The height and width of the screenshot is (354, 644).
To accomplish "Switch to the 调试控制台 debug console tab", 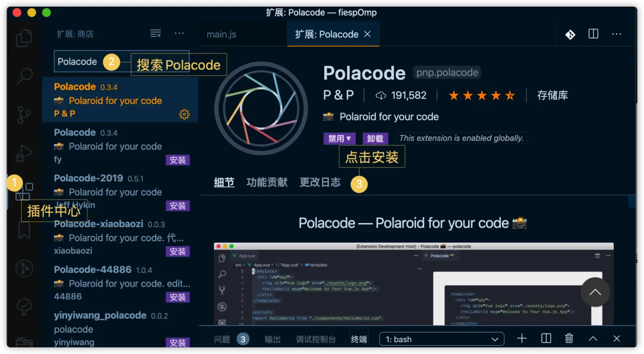I will 316,339.
